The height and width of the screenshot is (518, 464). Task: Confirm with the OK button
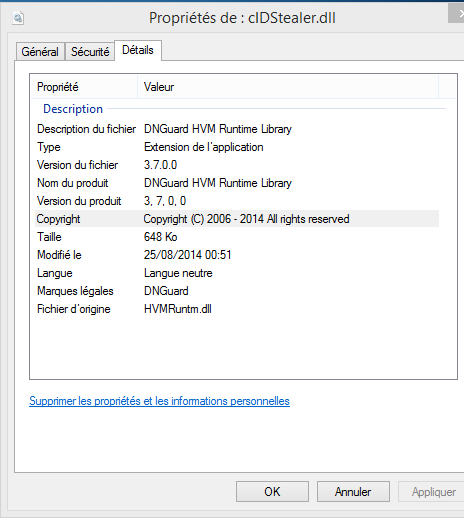(x=272, y=492)
